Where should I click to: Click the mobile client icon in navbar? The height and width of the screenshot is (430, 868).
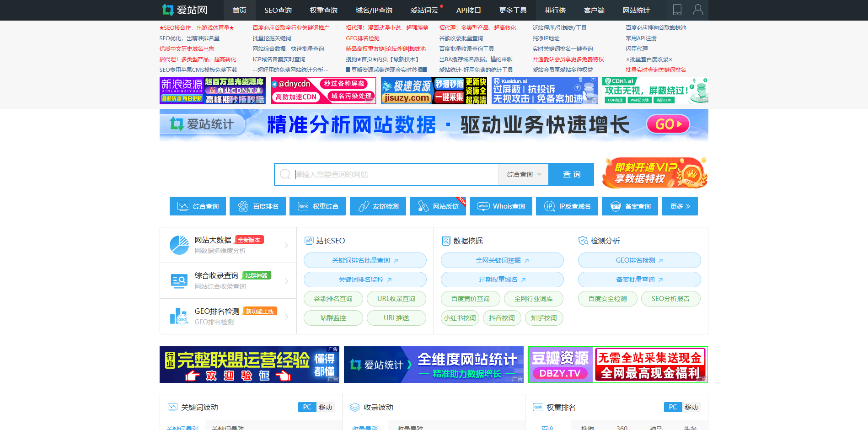tap(677, 9)
